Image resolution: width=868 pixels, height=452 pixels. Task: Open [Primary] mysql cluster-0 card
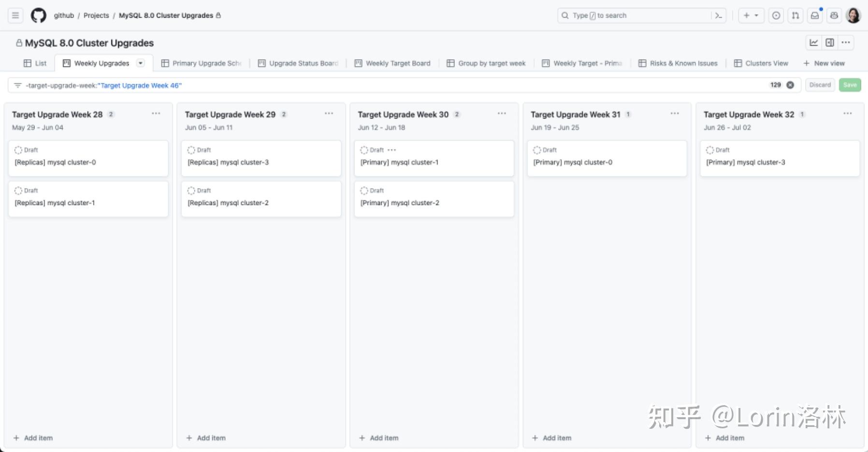607,158
